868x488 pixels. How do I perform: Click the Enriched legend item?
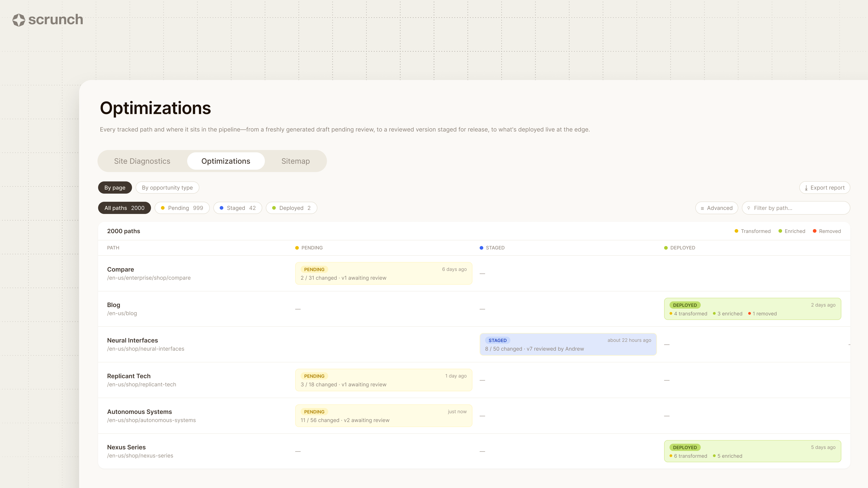pyautogui.click(x=792, y=231)
